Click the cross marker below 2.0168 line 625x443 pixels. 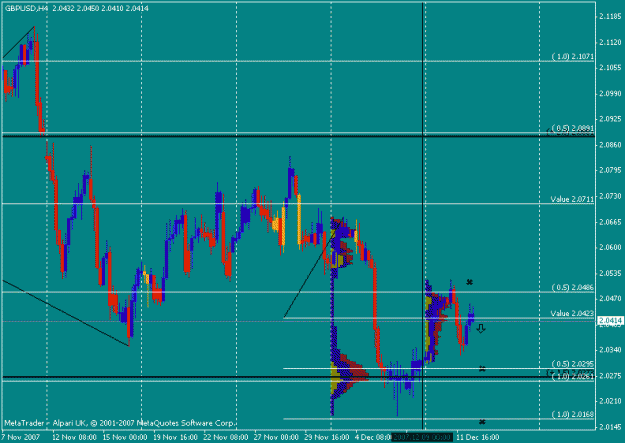point(482,422)
